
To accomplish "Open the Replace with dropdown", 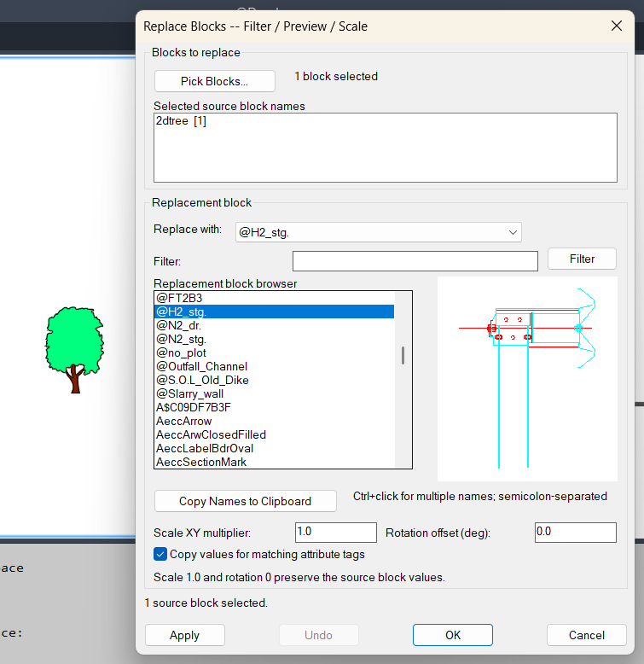I will pyautogui.click(x=378, y=232).
